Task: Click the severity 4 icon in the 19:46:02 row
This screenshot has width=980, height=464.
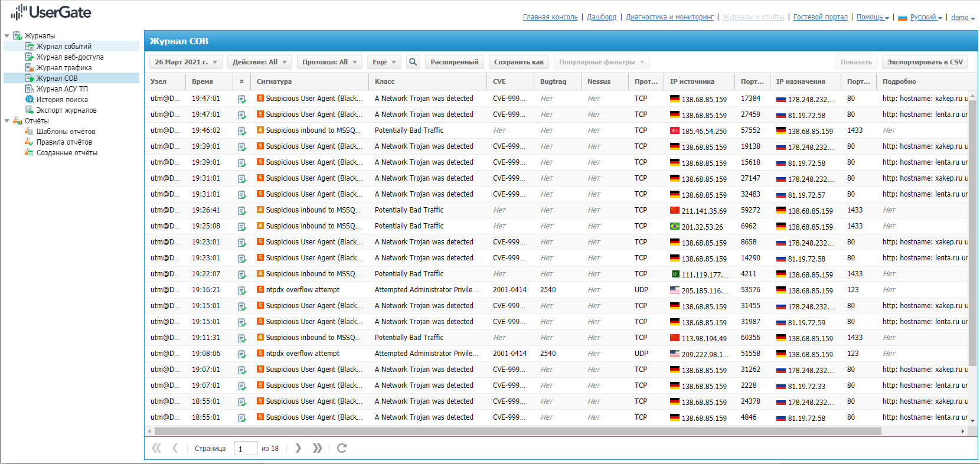Action: pyautogui.click(x=260, y=130)
